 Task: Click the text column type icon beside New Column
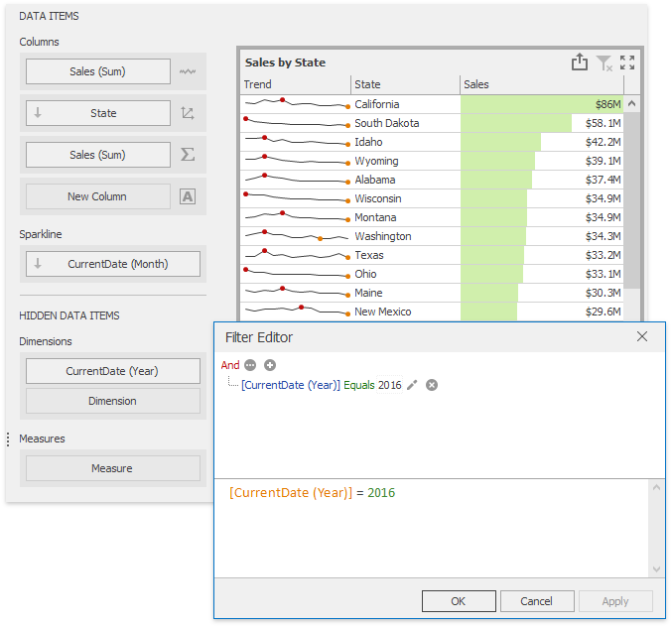pyautogui.click(x=188, y=196)
